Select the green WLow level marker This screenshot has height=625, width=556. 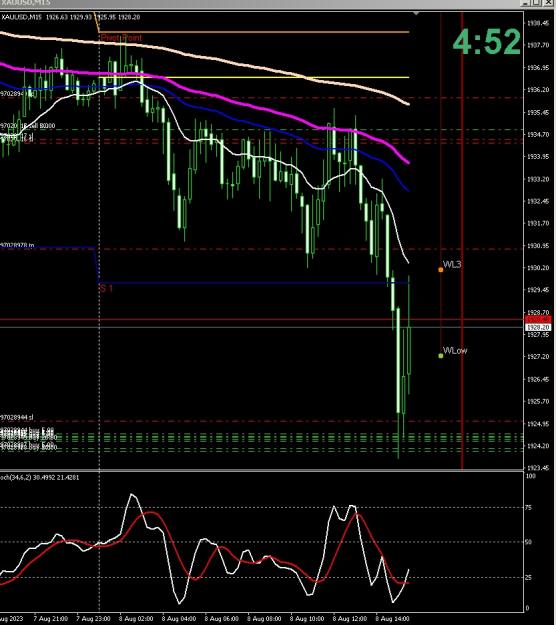point(441,356)
